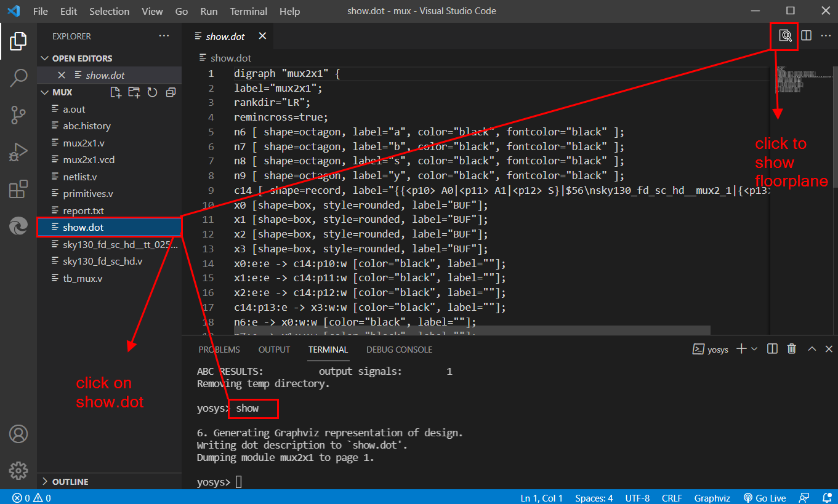Change the Graphviz language mode
This screenshot has width=838, height=504.
pos(712,498)
